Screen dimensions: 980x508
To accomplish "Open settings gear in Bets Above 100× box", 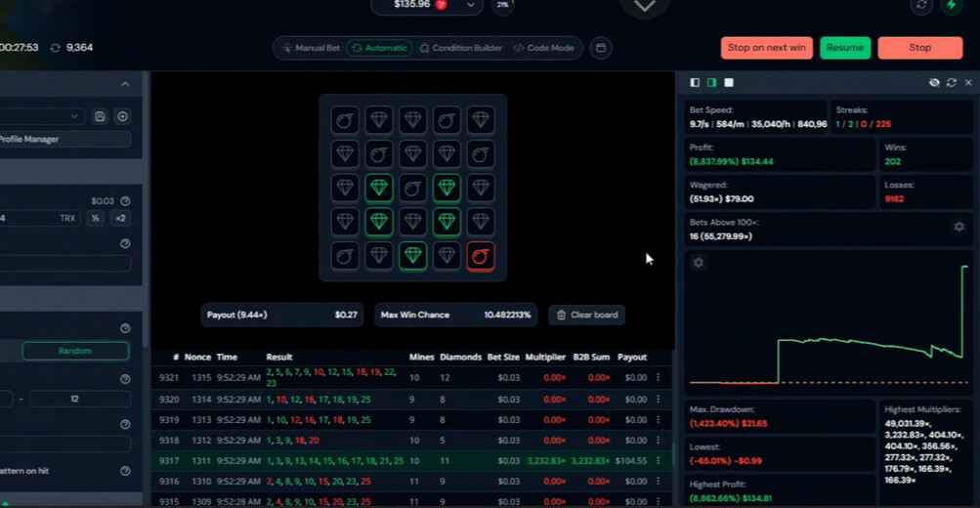I will tap(959, 227).
